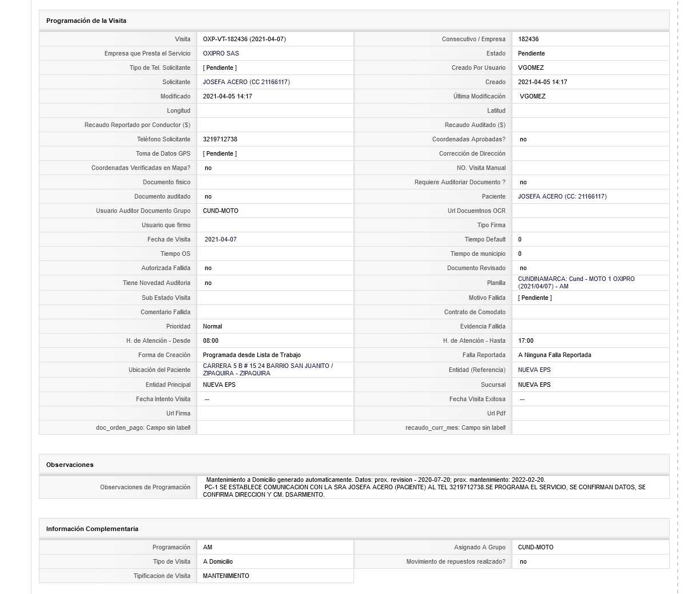Click the recaudo_curr_mes: Campo sin label! text
Screen dimensions: 700x594
(x=455, y=427)
